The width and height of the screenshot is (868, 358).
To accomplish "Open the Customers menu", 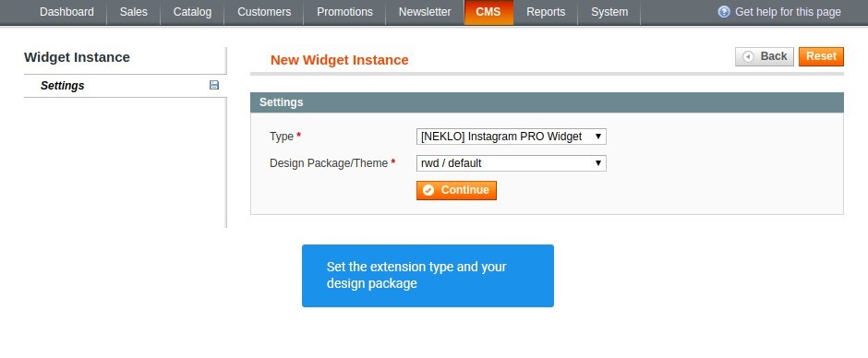I will (264, 12).
